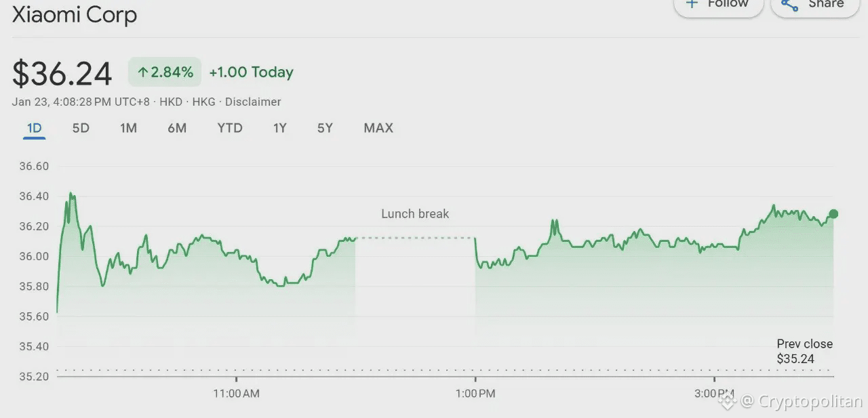Click the Share button

point(814,4)
